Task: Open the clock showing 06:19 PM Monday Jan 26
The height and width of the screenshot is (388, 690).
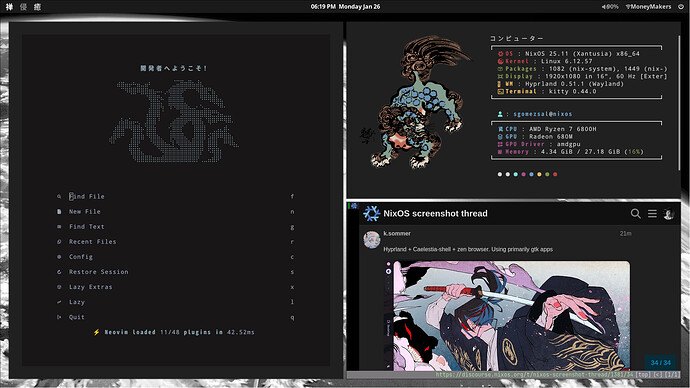Action: pyautogui.click(x=345, y=7)
